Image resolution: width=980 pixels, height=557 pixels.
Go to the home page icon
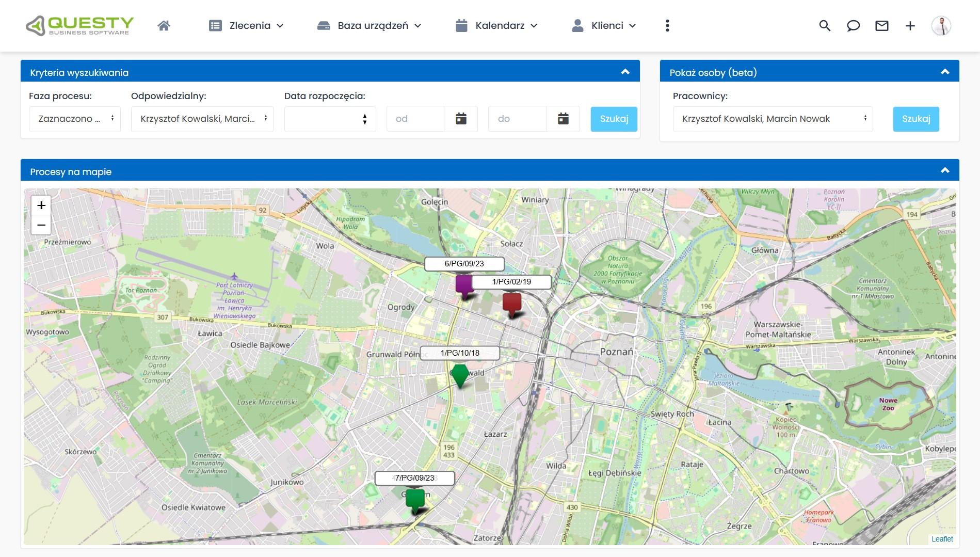(x=164, y=25)
